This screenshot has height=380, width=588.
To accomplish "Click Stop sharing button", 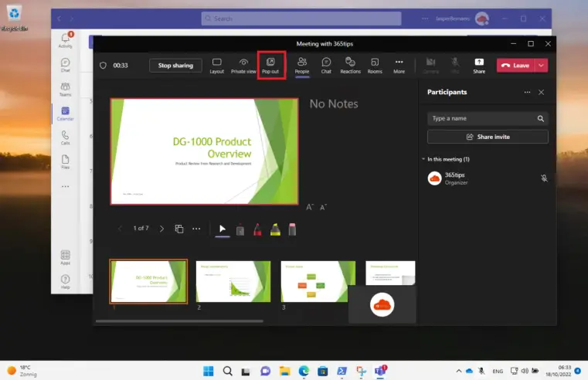I will [x=175, y=65].
